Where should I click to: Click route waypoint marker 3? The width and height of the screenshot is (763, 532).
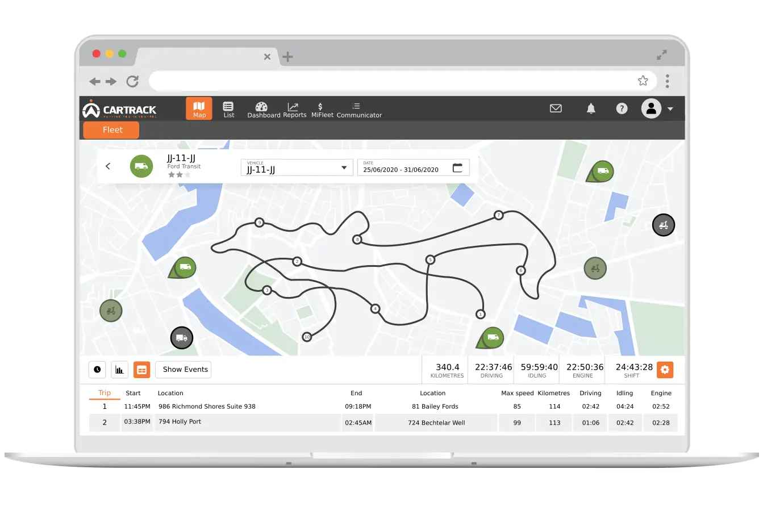(267, 290)
